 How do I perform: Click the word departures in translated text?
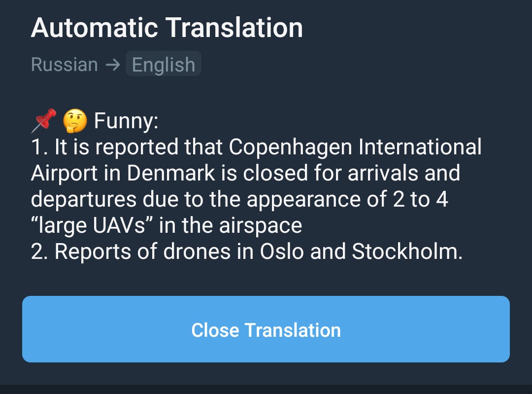(84, 199)
